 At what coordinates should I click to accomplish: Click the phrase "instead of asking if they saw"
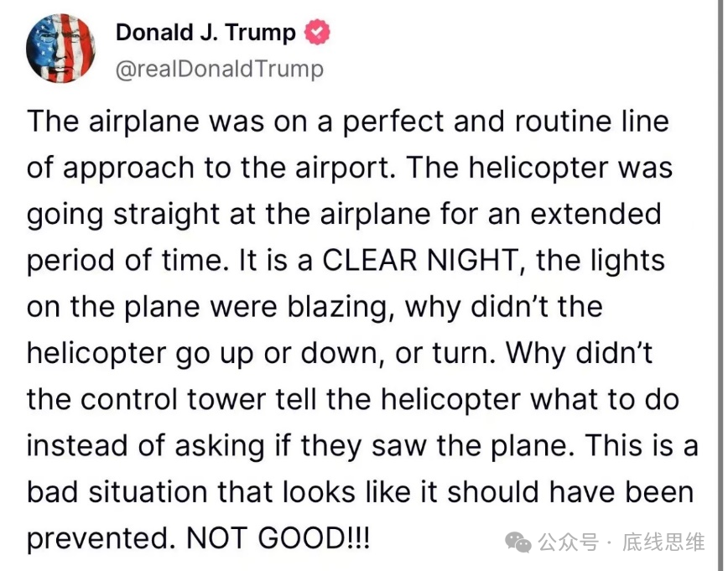pyautogui.click(x=227, y=445)
